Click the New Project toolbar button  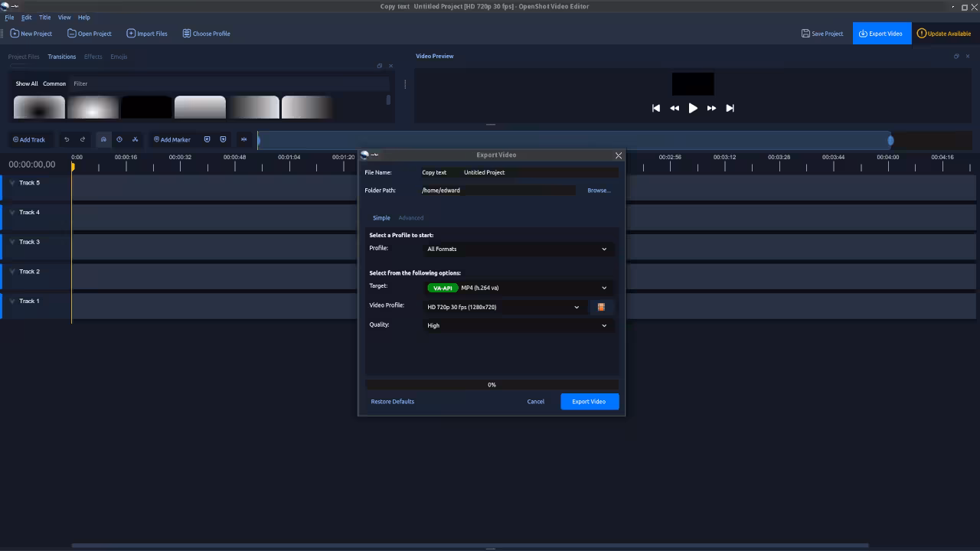pyautogui.click(x=31, y=34)
